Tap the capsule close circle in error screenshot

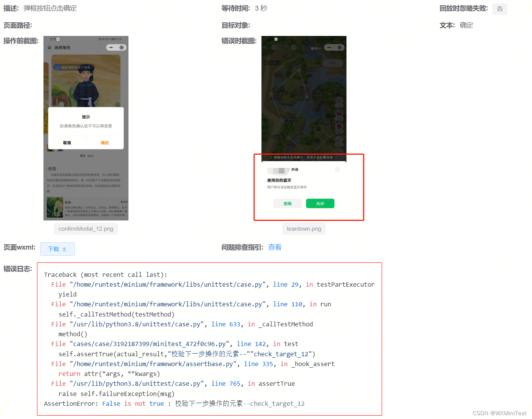(340, 48)
